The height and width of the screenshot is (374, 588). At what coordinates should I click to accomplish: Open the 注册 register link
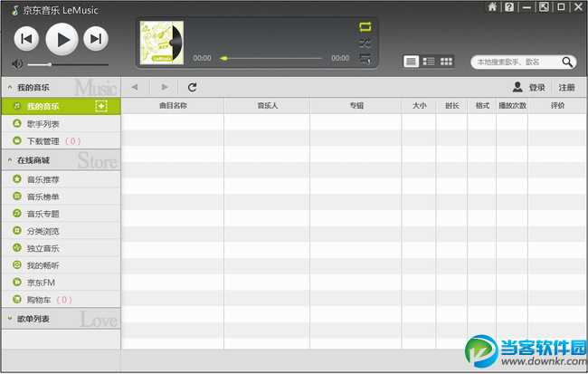[x=566, y=88]
